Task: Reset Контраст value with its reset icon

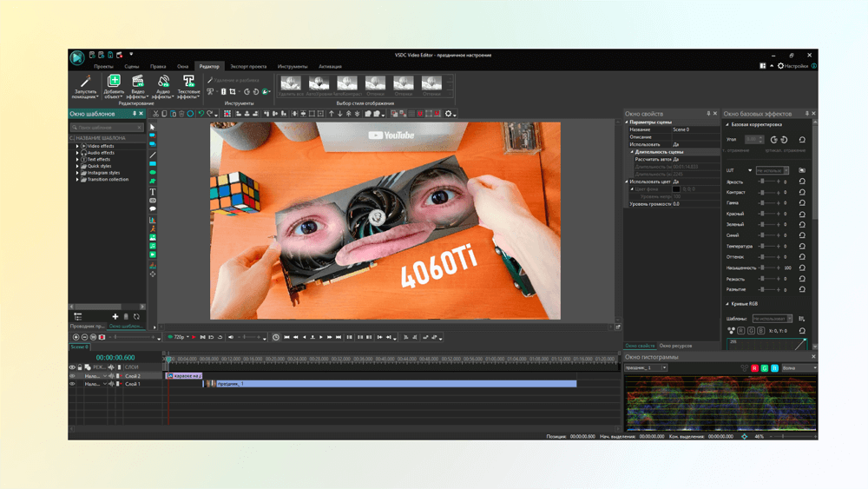Action: [x=802, y=192]
